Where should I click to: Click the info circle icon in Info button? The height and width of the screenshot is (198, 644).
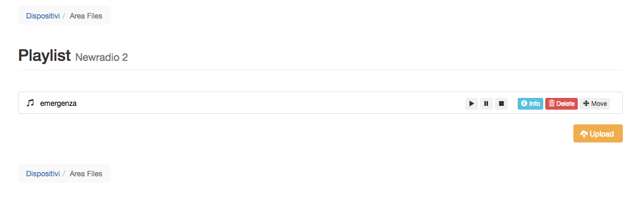point(524,104)
